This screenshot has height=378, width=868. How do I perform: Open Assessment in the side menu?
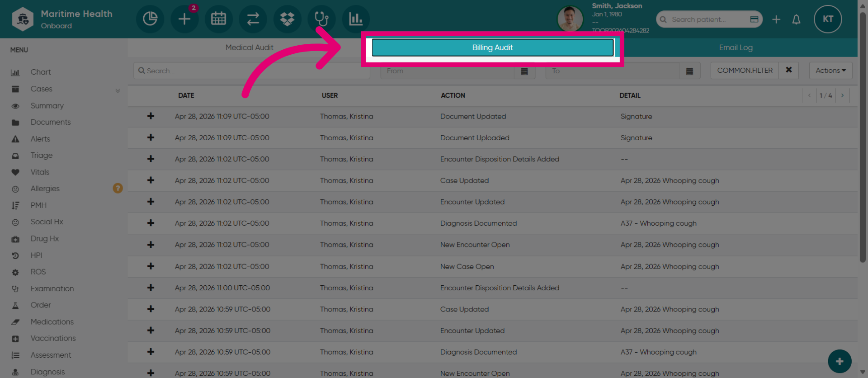coord(51,355)
